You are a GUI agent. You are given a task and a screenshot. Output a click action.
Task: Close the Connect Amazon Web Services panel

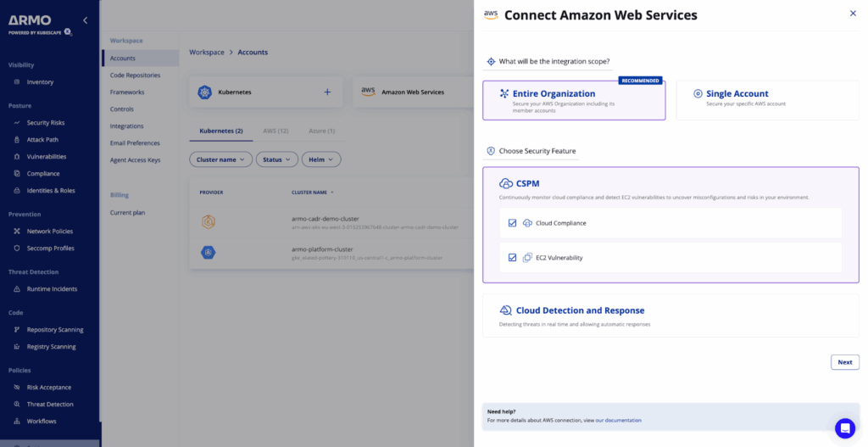click(x=853, y=14)
